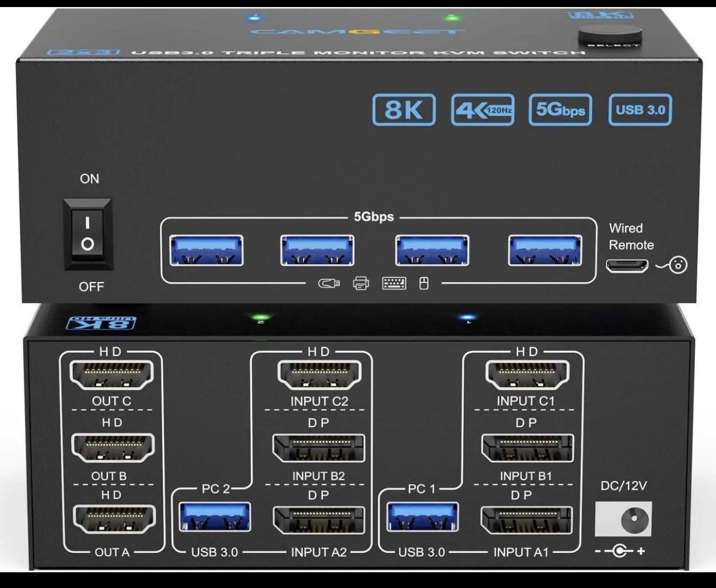The image size is (716, 588).
Task: Click the green LED on top of the front unit
Action: [x=451, y=18]
